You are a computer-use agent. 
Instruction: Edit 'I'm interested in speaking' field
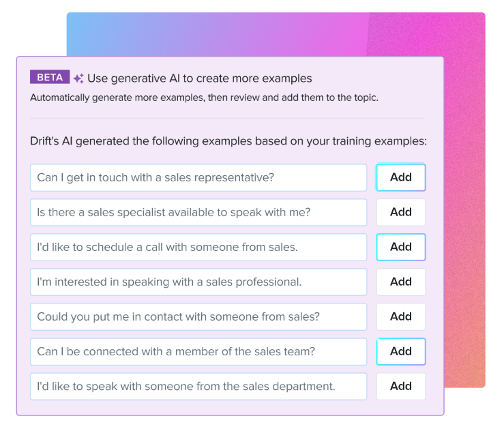(198, 282)
